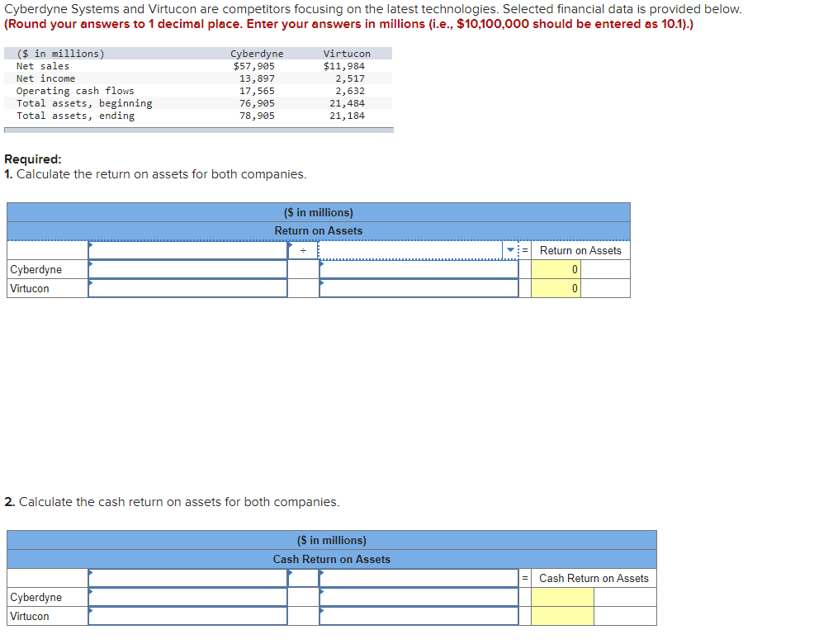
Task: Click the horizontal scrollbar under the data table
Action: pos(199,130)
